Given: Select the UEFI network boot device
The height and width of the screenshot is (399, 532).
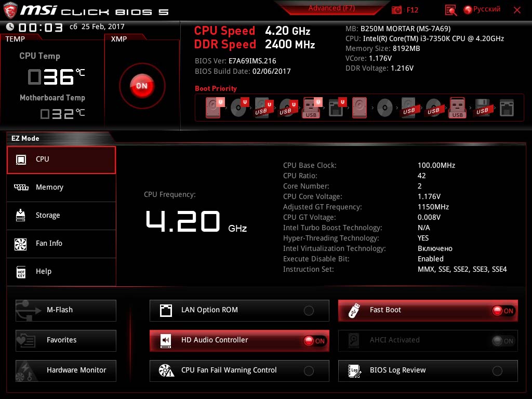Looking at the screenshot, I should pyautogui.click(x=337, y=108).
